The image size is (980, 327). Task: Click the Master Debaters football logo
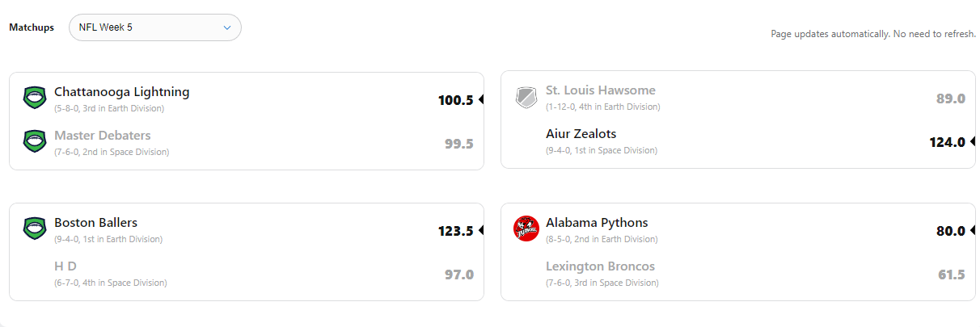(34, 141)
